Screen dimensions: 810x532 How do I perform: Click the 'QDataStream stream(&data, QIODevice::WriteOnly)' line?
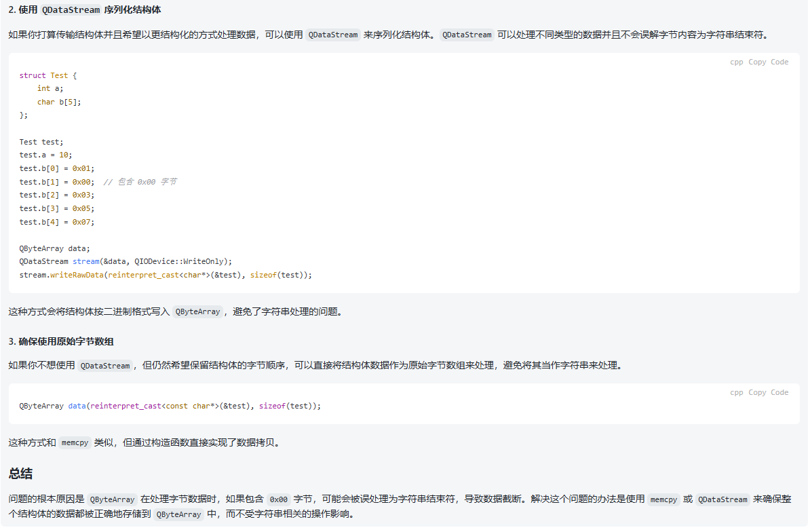click(126, 261)
